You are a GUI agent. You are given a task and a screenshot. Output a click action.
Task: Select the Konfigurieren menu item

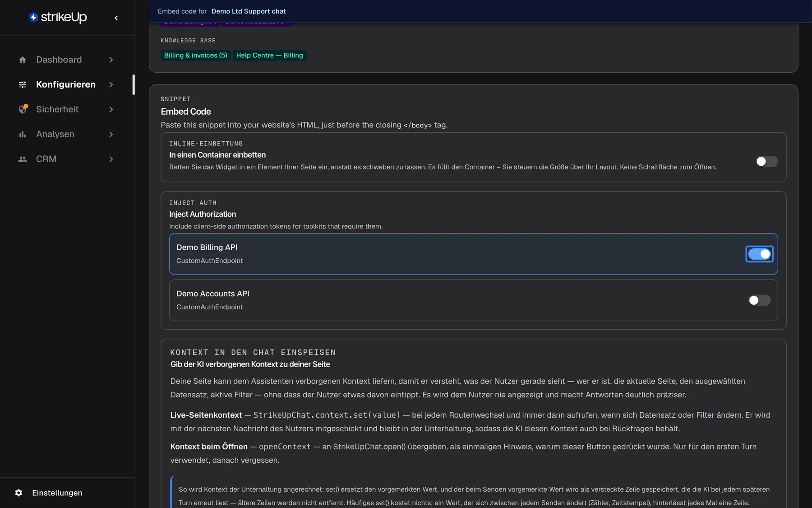pyautogui.click(x=67, y=84)
